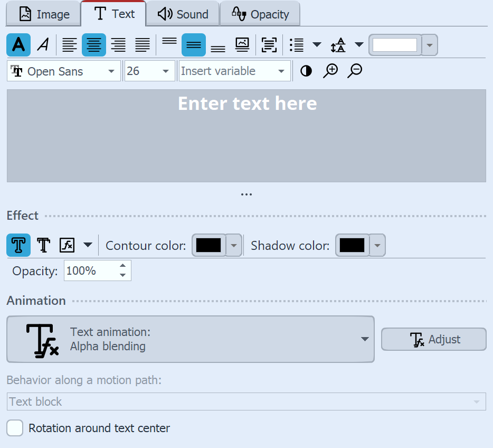Viewport: 493px width, 448px height.
Task: Open the insert image into text icon
Action: [x=242, y=45]
